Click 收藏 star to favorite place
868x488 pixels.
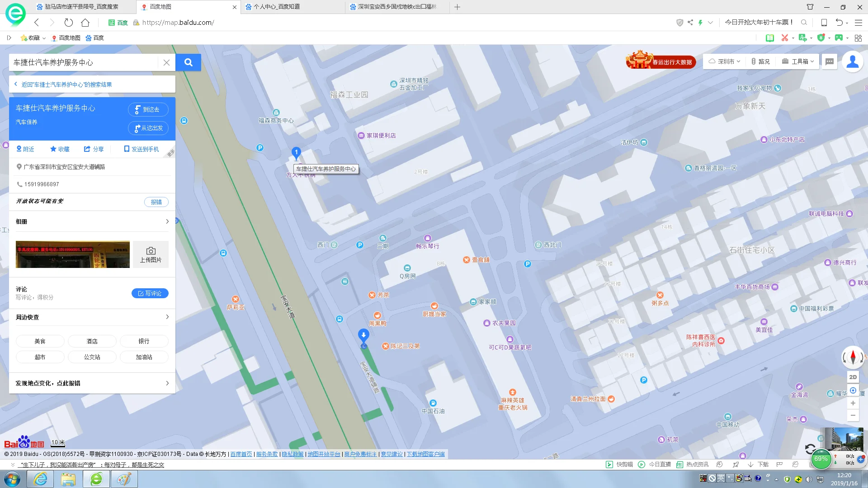(x=60, y=149)
